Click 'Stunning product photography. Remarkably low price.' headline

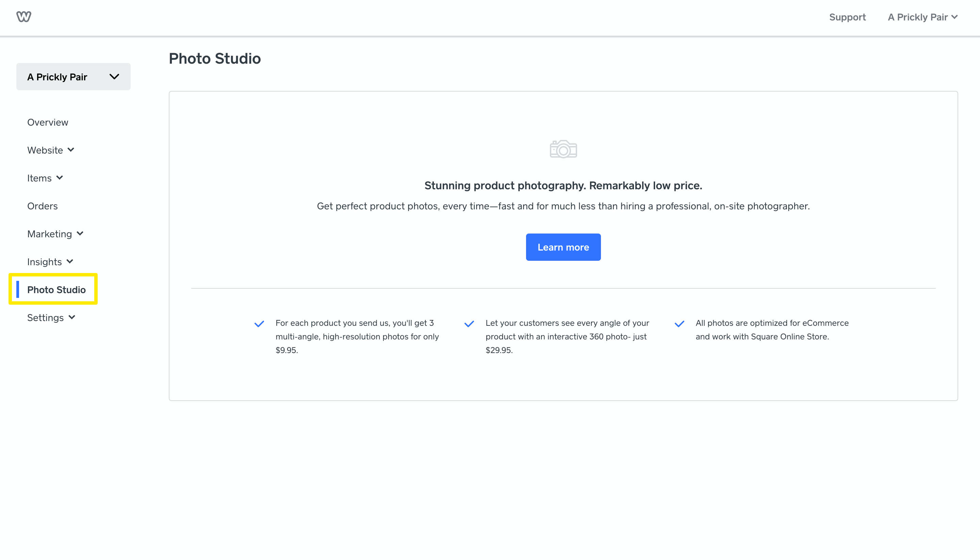(563, 186)
